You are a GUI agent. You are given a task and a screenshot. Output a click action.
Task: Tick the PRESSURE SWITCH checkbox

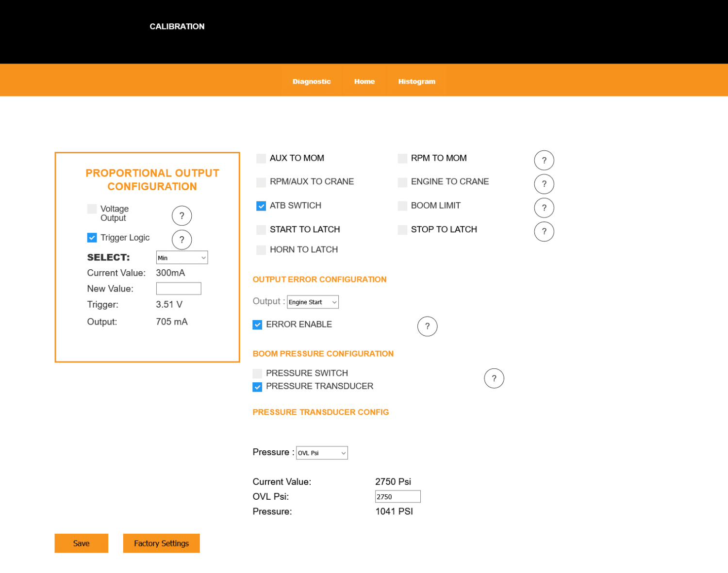pos(257,374)
